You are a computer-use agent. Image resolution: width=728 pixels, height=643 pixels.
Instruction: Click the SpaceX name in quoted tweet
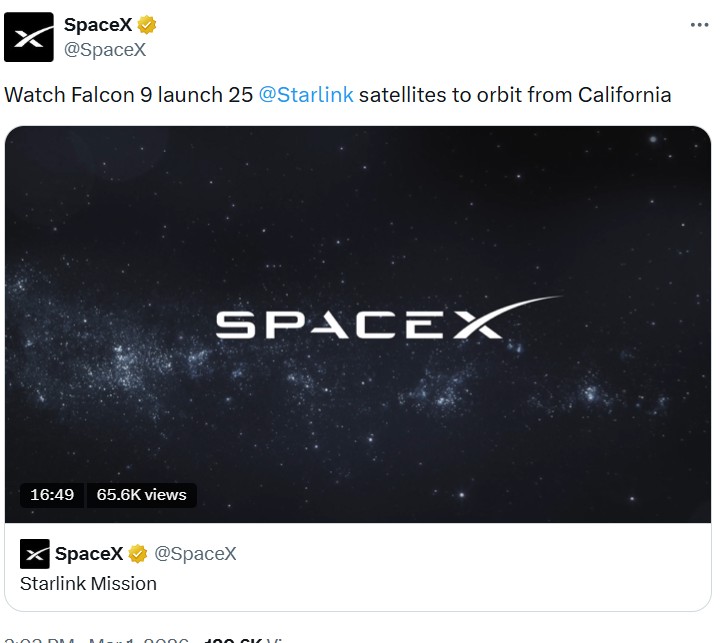coord(88,553)
